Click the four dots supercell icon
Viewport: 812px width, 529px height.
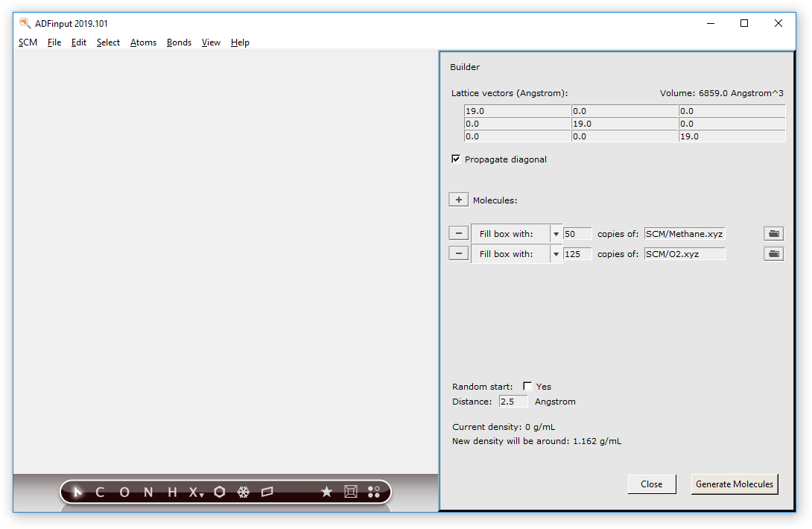click(x=374, y=492)
